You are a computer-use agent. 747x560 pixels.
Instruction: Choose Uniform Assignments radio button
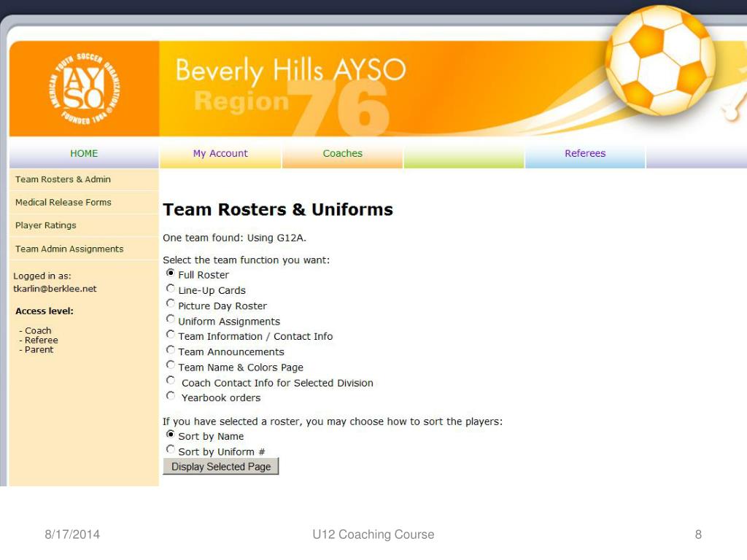tap(171, 319)
